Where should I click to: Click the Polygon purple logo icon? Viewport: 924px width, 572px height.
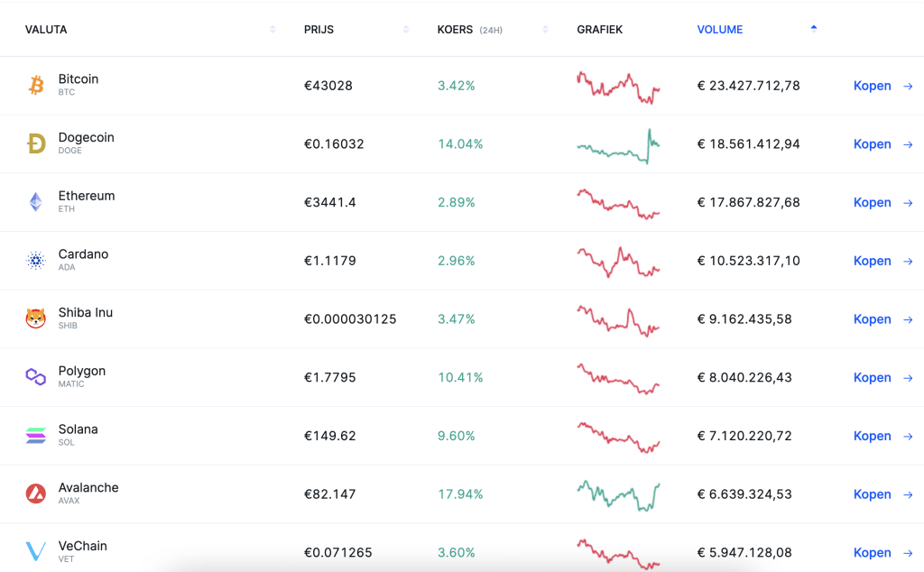(x=36, y=376)
